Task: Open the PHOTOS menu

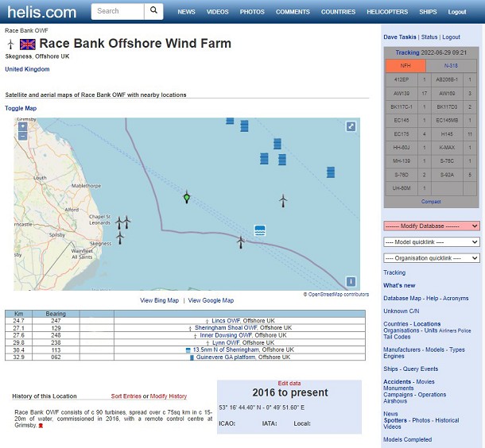Action: pos(252,12)
